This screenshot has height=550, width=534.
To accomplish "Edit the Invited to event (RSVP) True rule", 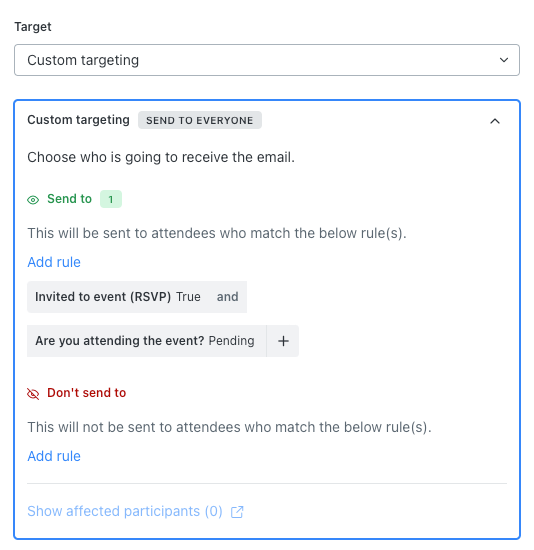I will pos(118,297).
